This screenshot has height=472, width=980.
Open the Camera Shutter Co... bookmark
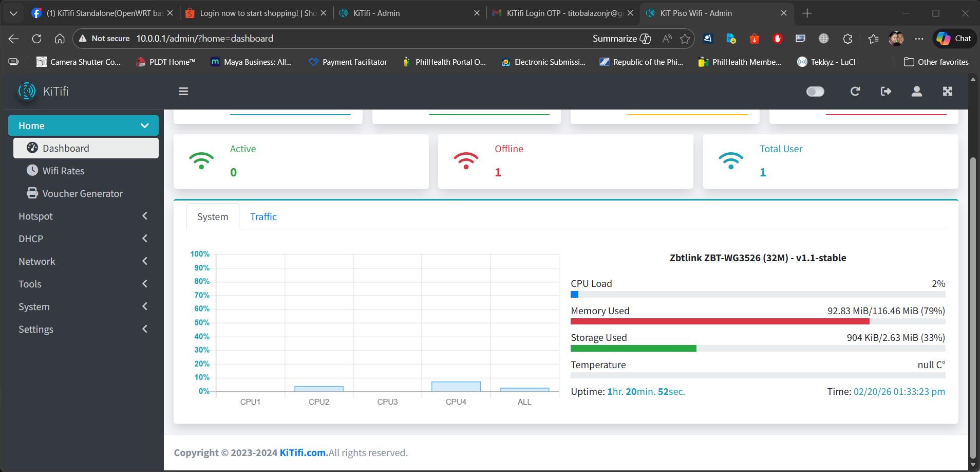click(x=79, y=62)
